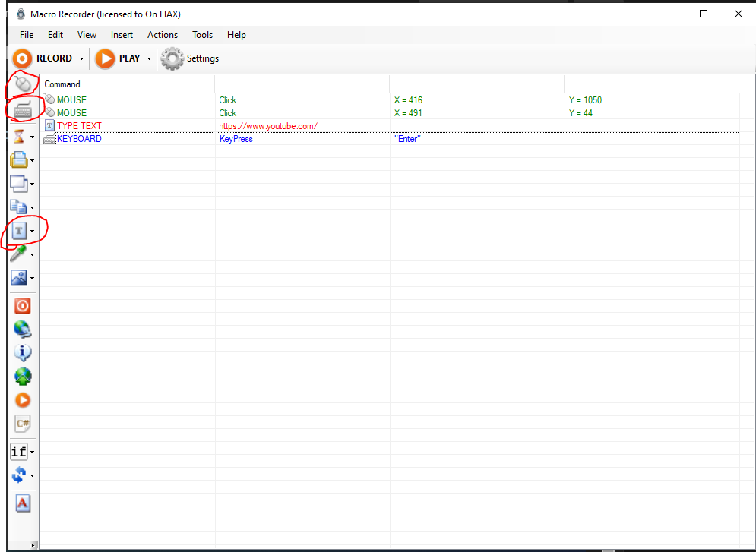Open the File menu
756x552 pixels.
[27, 35]
